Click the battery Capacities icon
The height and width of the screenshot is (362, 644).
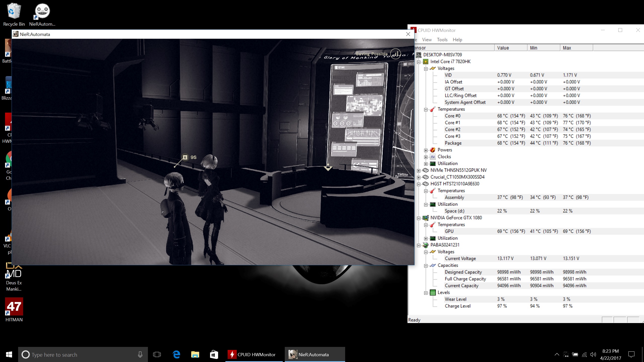(x=433, y=265)
